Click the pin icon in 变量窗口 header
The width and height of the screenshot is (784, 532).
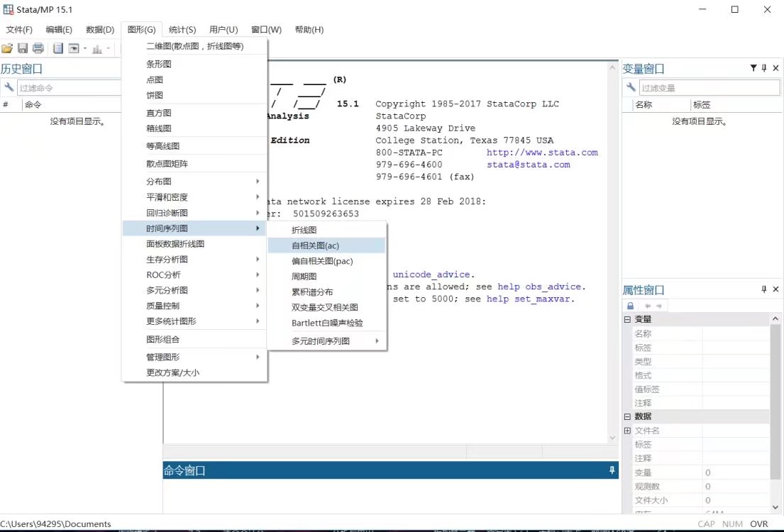tap(764, 68)
